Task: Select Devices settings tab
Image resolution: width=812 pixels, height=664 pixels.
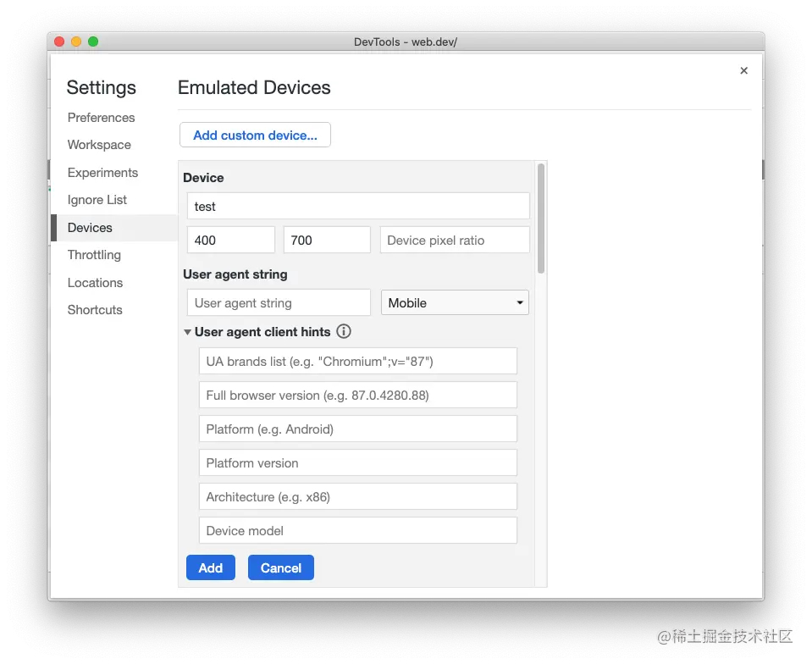Action: pos(114,227)
